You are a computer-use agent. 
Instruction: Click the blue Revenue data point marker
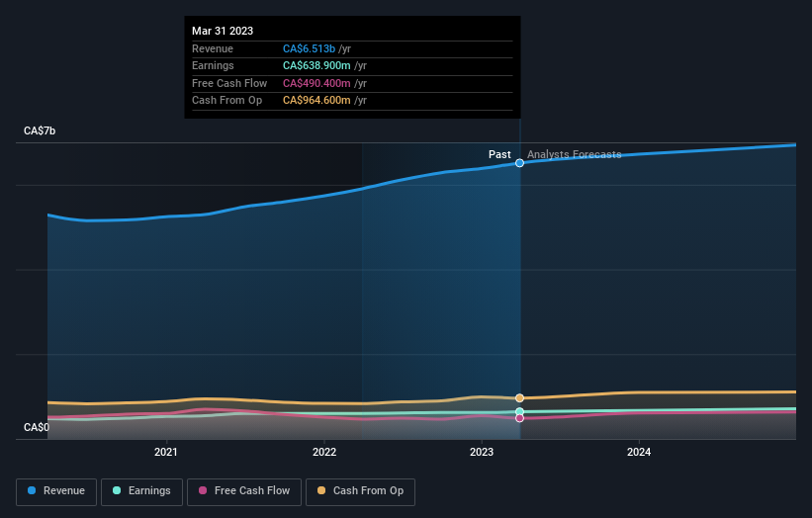coord(519,163)
